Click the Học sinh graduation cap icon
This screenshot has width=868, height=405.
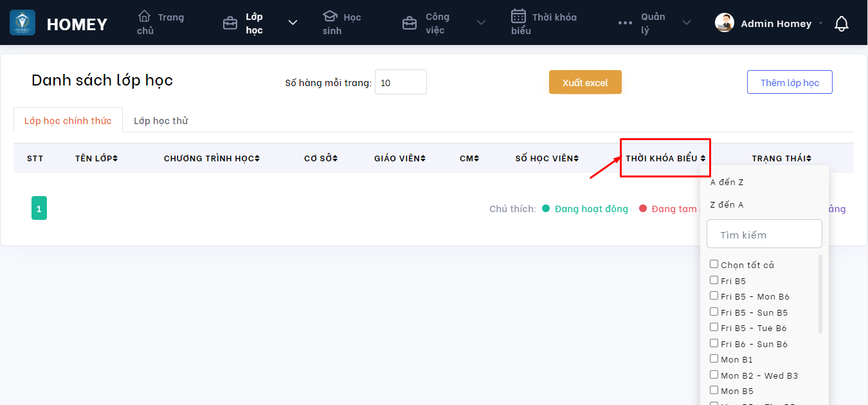coord(330,16)
